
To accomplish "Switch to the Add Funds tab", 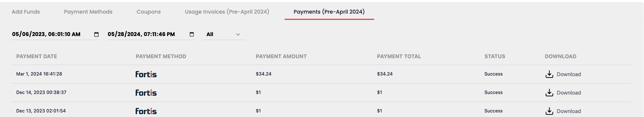I will coord(26,12).
